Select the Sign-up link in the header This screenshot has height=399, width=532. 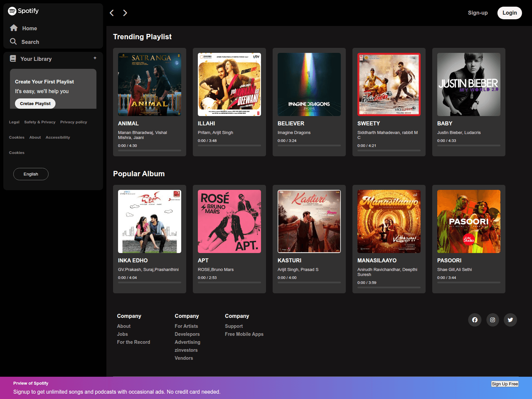[478, 13]
